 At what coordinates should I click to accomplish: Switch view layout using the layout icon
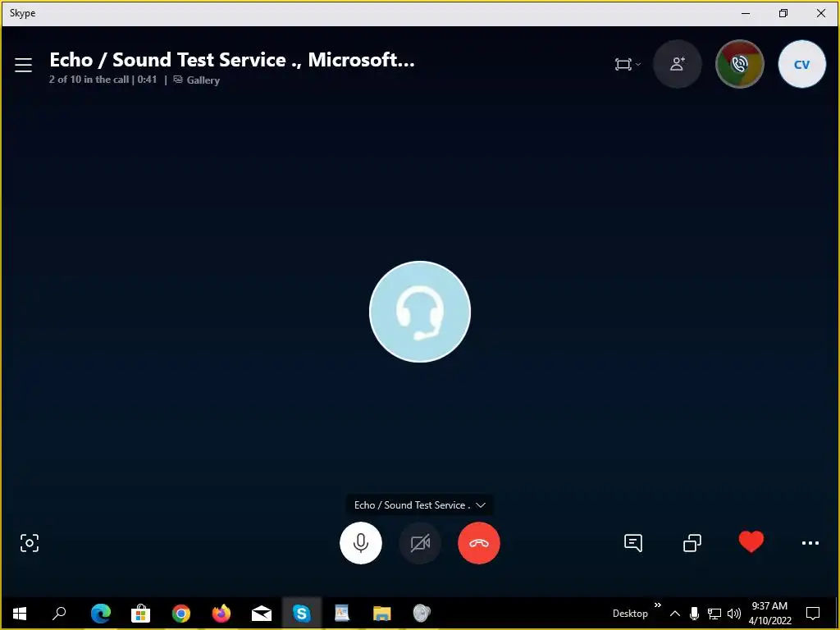pos(623,64)
